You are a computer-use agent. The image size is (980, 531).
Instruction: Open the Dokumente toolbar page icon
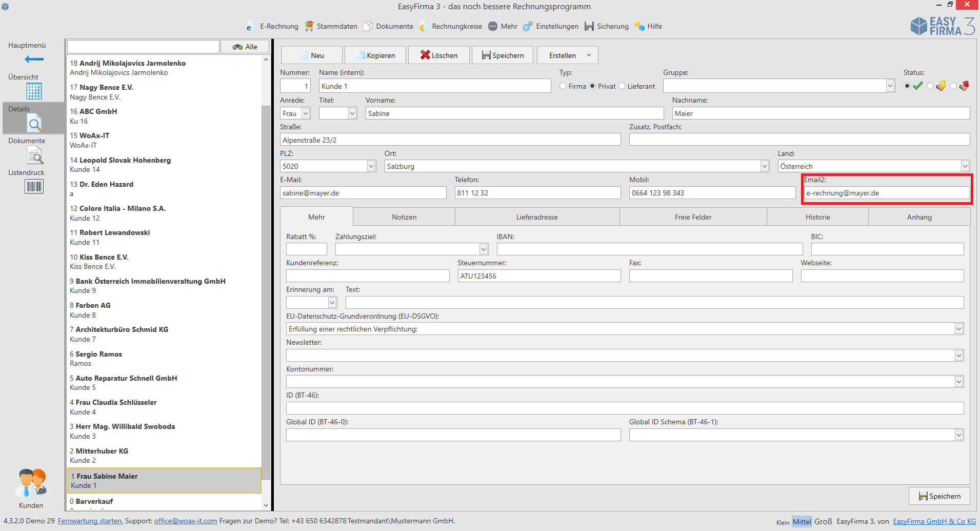pos(368,26)
